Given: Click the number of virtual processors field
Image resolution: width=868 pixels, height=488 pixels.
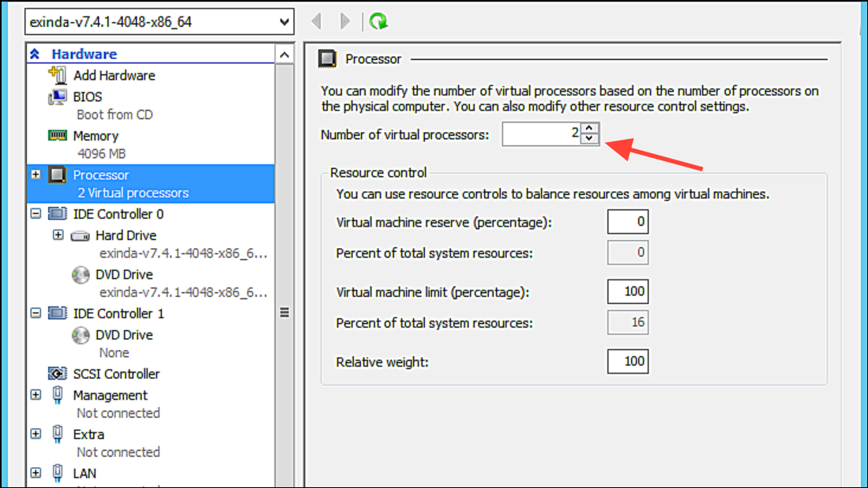Looking at the screenshot, I should 541,134.
